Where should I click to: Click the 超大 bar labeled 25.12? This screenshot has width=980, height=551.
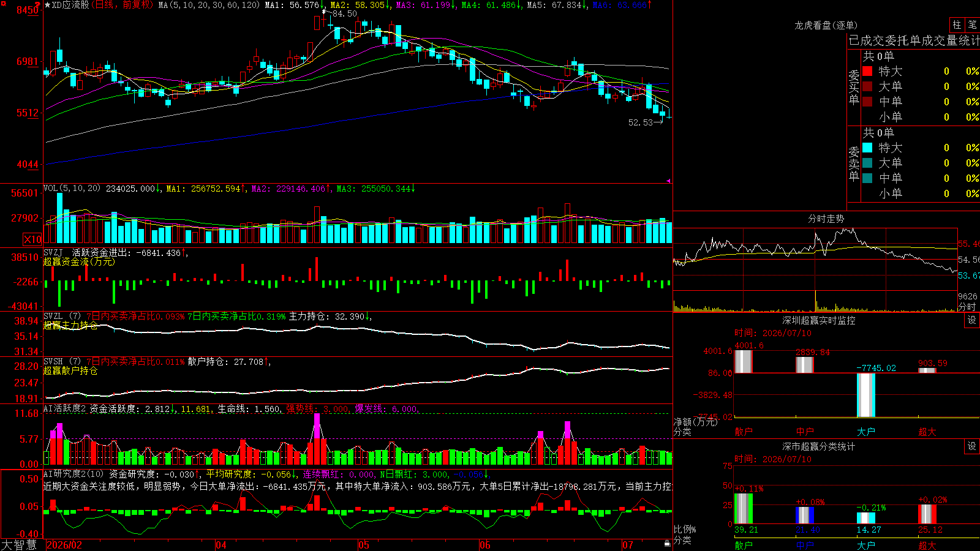pos(927,514)
